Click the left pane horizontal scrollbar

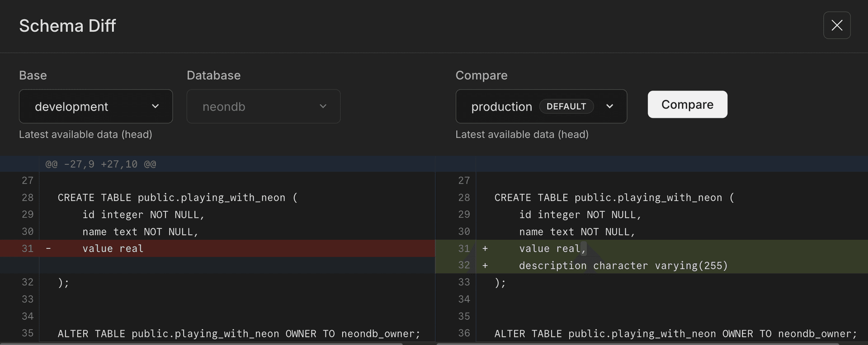[201, 344]
